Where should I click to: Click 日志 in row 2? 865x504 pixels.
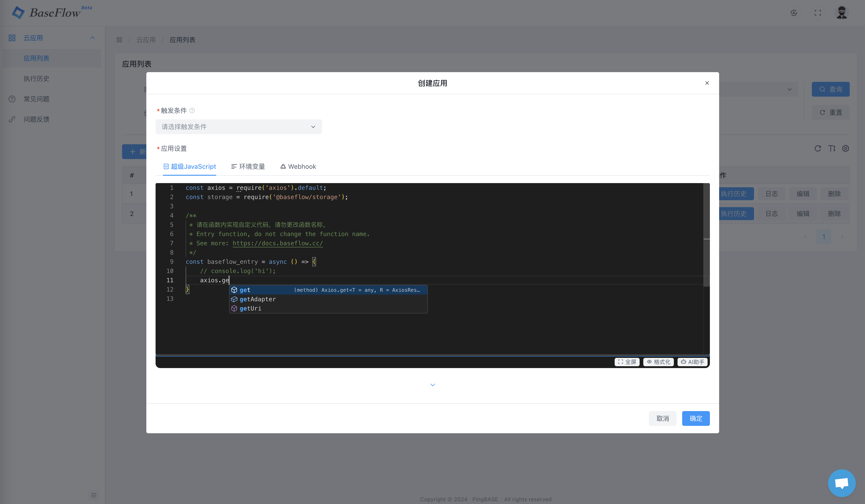tap(772, 214)
